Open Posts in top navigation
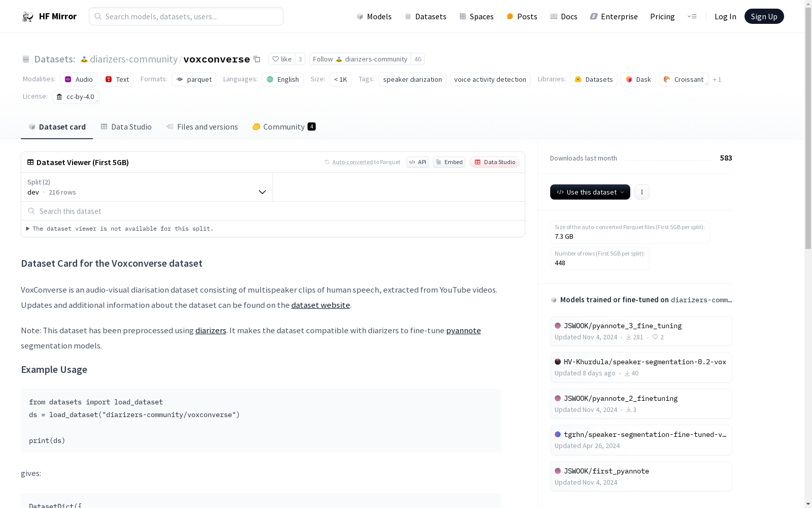The image size is (812, 508). pos(522,16)
